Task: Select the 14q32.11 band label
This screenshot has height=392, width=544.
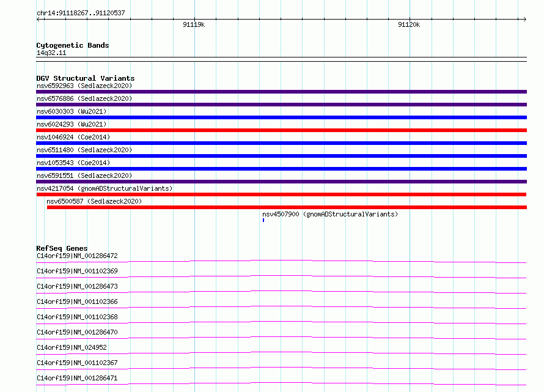Action: point(51,53)
